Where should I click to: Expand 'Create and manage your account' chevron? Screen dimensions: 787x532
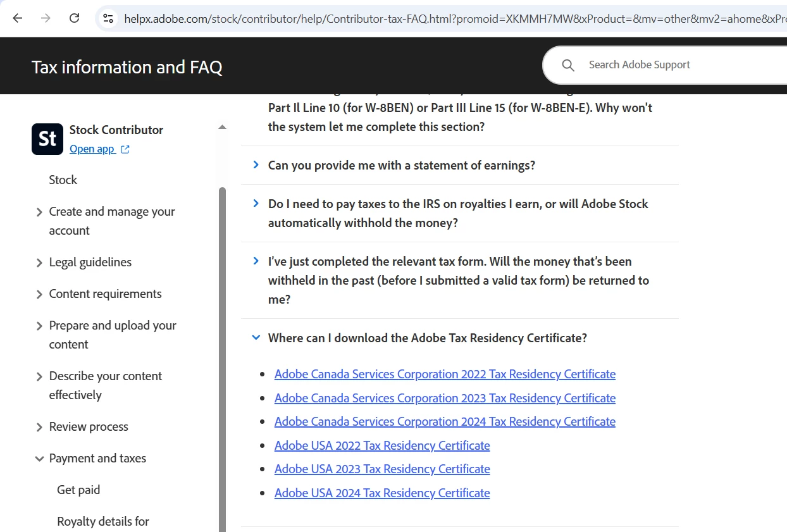[x=39, y=213]
